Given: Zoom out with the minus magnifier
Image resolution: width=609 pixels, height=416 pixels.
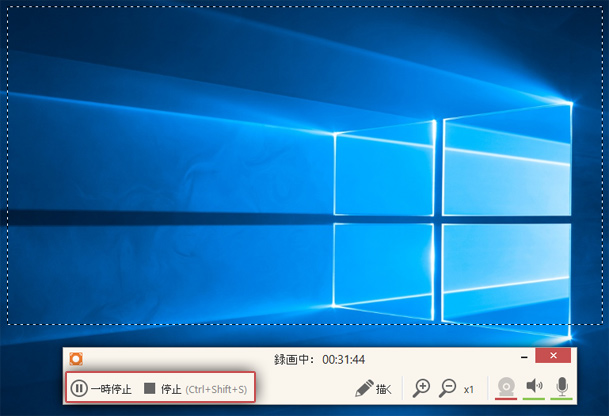Looking at the screenshot, I should (447, 388).
